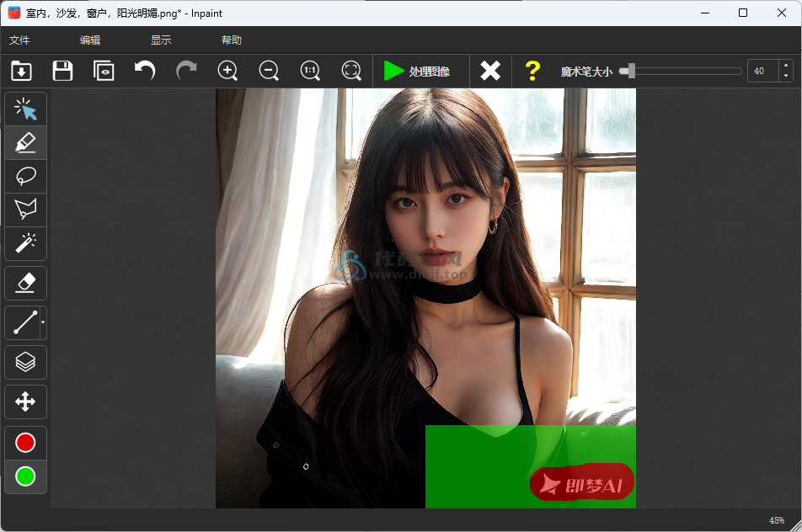The width and height of the screenshot is (802, 532).
Task: Select the lasso tool
Action: [25, 176]
